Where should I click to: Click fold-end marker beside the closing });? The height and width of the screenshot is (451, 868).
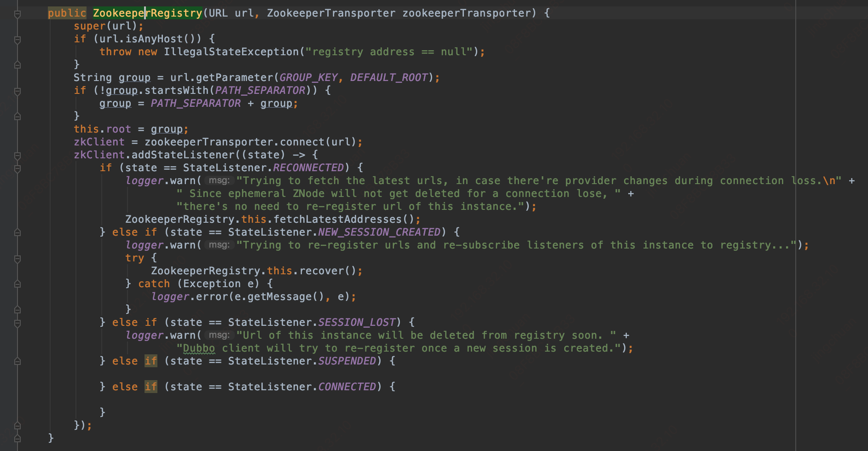coord(17,426)
